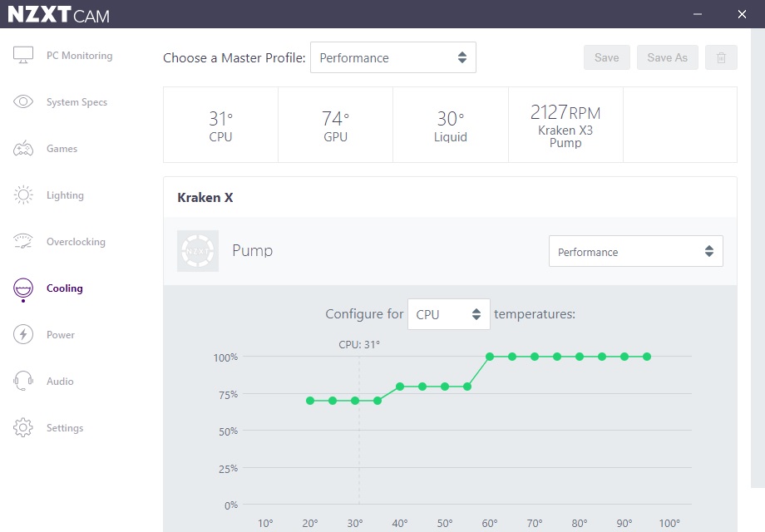This screenshot has width=765, height=532.
Task: Click the System Specs eye icon
Action: tap(23, 101)
